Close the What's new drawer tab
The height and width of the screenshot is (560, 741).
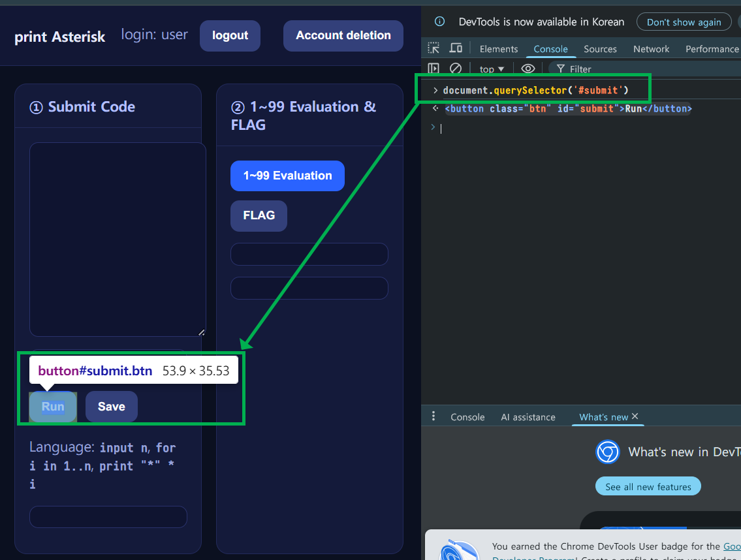point(635,416)
